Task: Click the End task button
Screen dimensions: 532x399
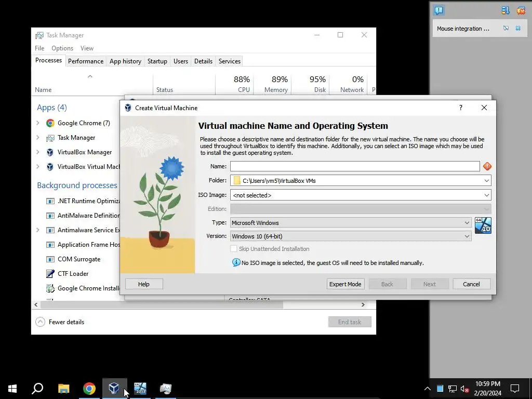Action: point(350,322)
